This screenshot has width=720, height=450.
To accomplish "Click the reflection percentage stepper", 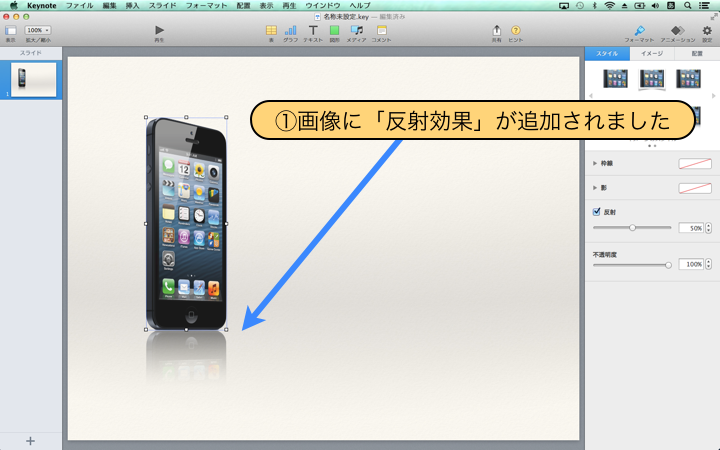I will [709, 228].
